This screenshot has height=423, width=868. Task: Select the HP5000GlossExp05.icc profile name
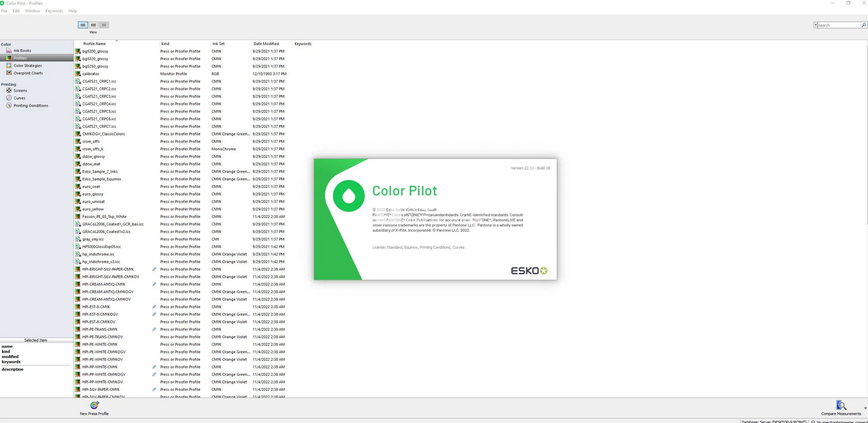102,247
